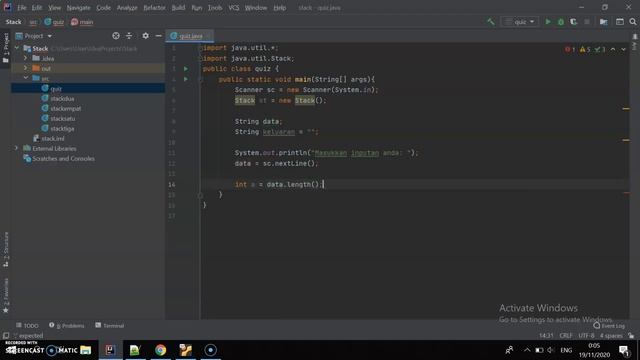640x360 pixels.
Task: Open the Edit menu
Action: (x=37, y=8)
